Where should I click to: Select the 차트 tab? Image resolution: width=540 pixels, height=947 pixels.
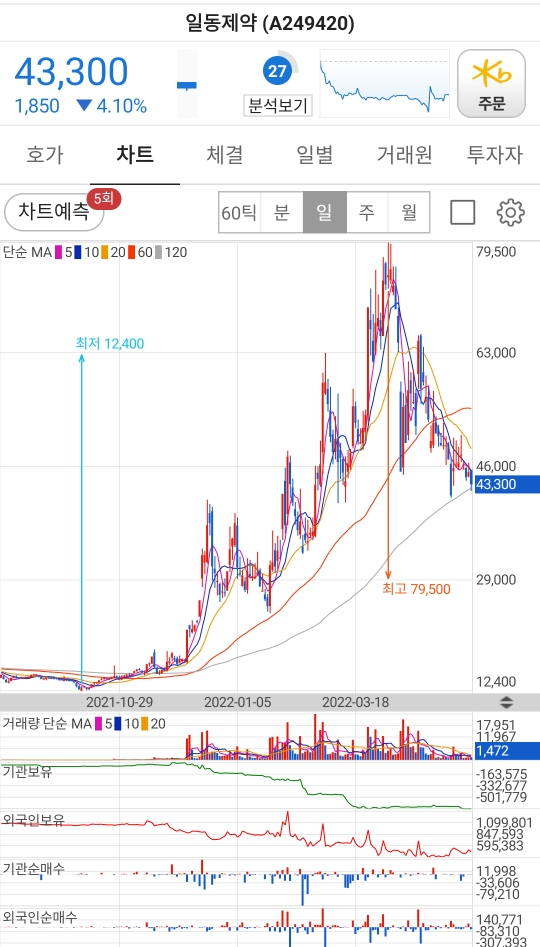tap(135, 155)
